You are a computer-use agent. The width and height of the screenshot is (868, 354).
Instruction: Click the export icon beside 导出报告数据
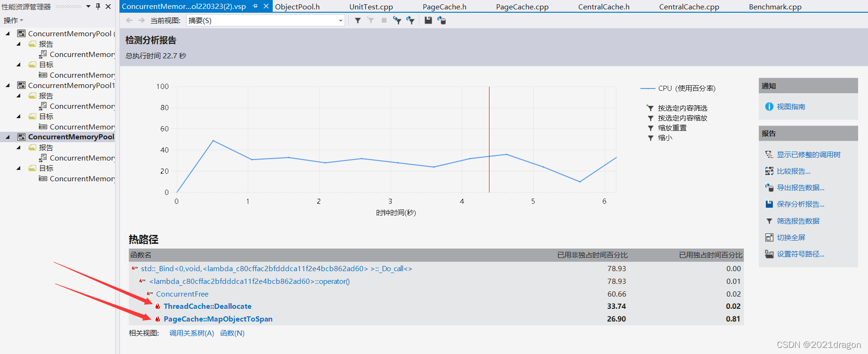pyautogui.click(x=769, y=188)
